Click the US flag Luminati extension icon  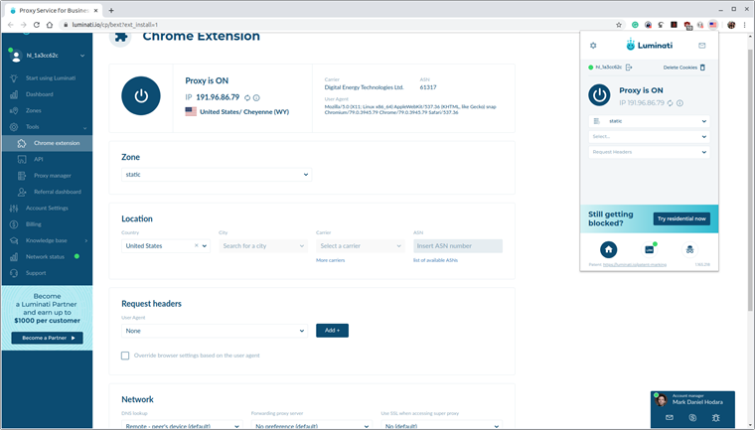click(x=713, y=25)
